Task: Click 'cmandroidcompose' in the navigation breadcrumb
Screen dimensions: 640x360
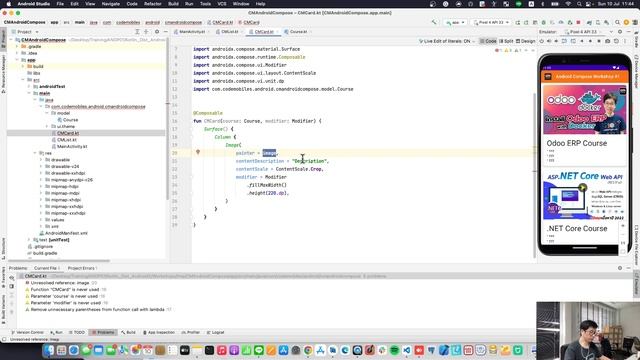Action: point(183,22)
